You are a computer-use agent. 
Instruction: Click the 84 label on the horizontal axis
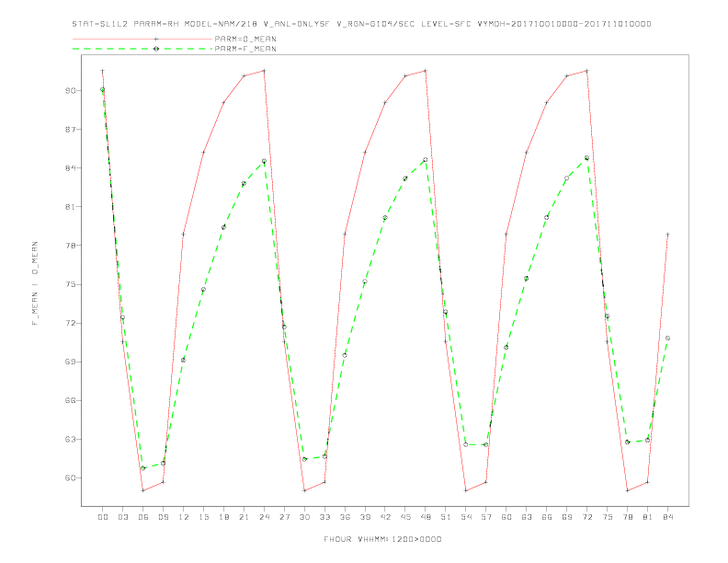[667, 517]
